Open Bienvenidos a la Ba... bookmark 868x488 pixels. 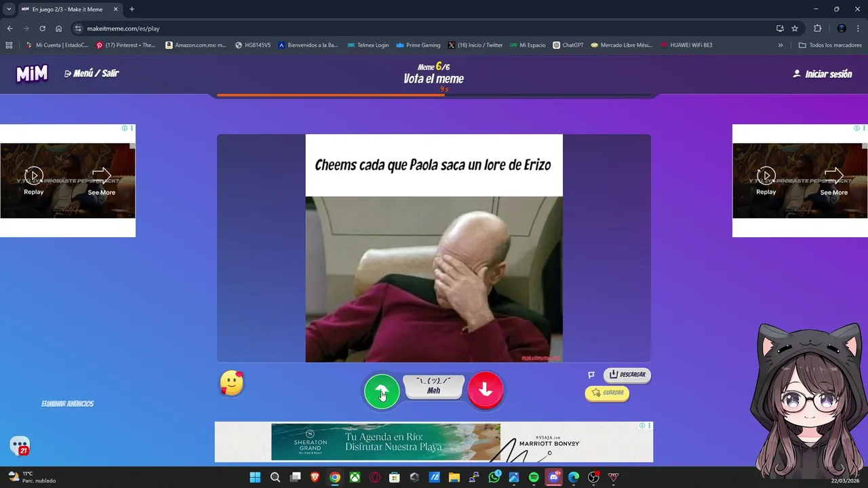(308, 45)
